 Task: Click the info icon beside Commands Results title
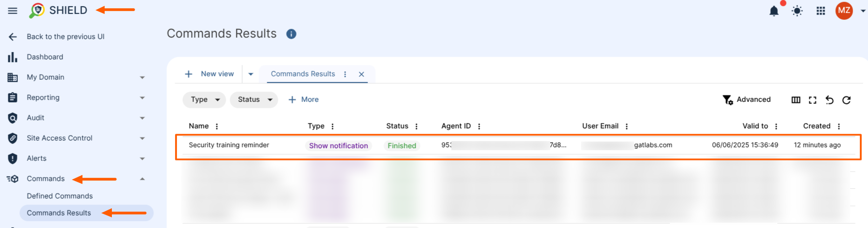[291, 34]
